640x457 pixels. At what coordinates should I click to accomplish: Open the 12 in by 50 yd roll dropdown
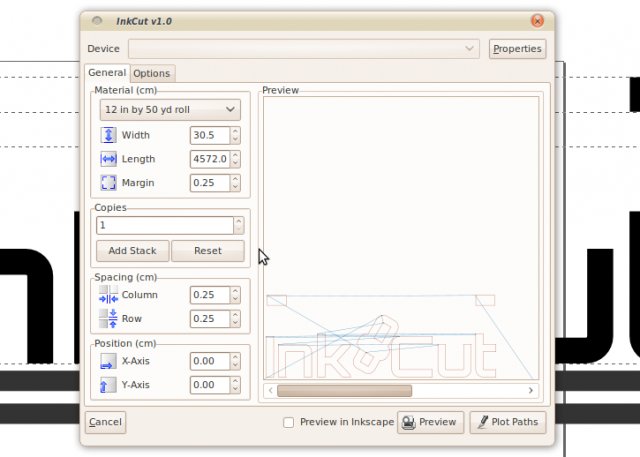[170, 109]
